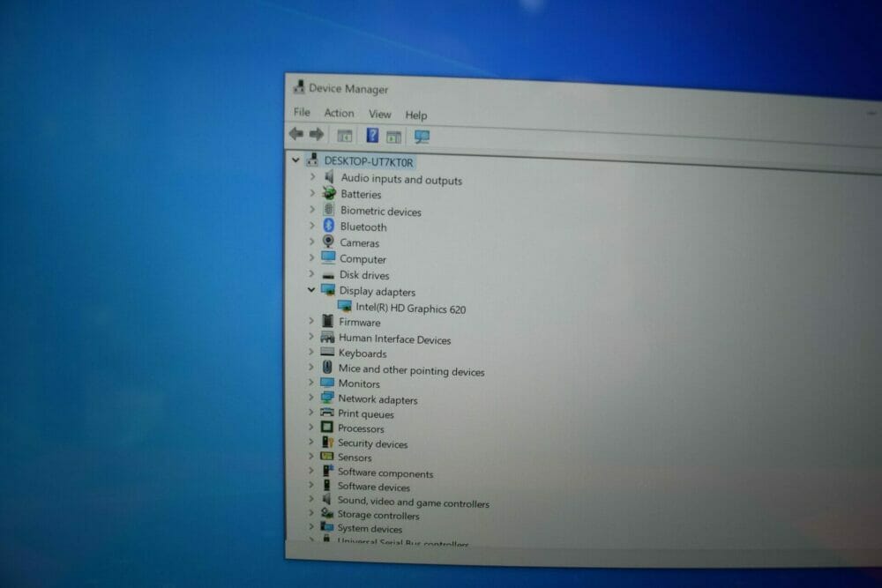Image resolution: width=882 pixels, height=588 pixels.
Task: Click the Device Manager title bar icon
Action: click(299, 86)
